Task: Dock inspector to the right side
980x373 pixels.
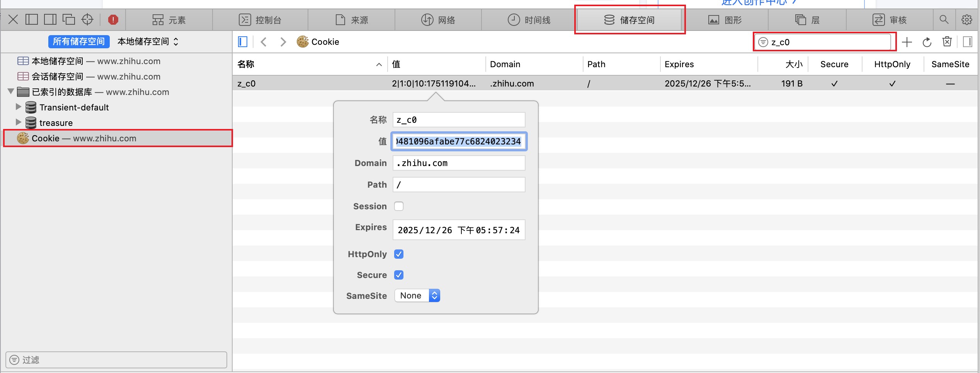Action: 50,19
